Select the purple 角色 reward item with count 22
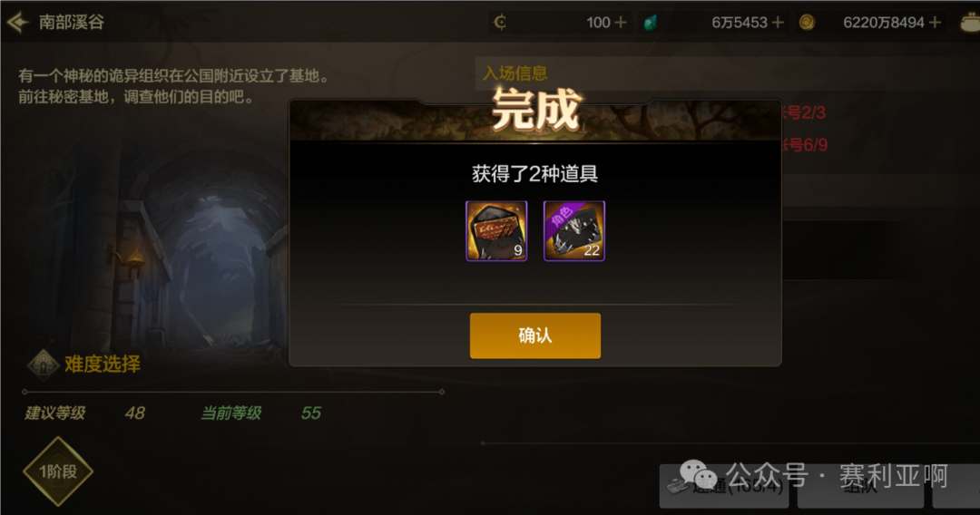This screenshot has width=980, height=515. (x=573, y=231)
